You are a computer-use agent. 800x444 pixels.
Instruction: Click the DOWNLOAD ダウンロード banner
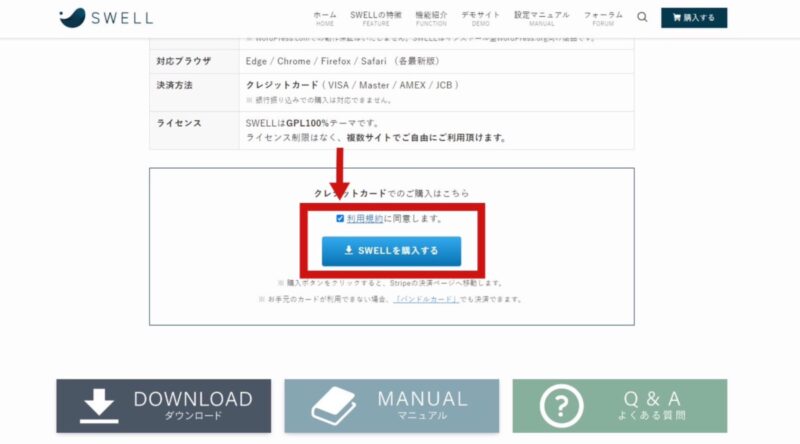point(164,406)
